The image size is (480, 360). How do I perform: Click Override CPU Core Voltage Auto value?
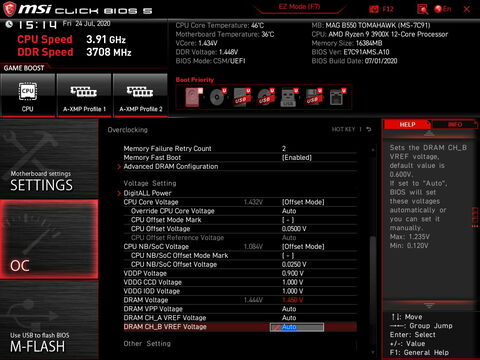(289, 211)
